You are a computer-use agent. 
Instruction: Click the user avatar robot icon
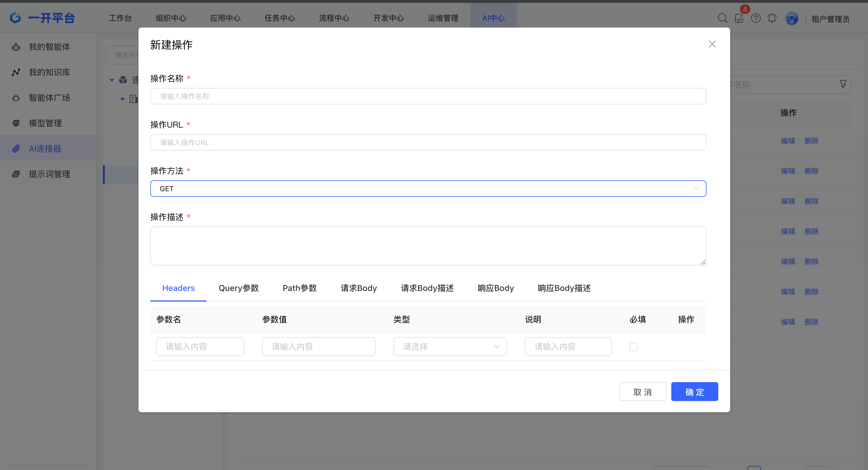[791, 18]
